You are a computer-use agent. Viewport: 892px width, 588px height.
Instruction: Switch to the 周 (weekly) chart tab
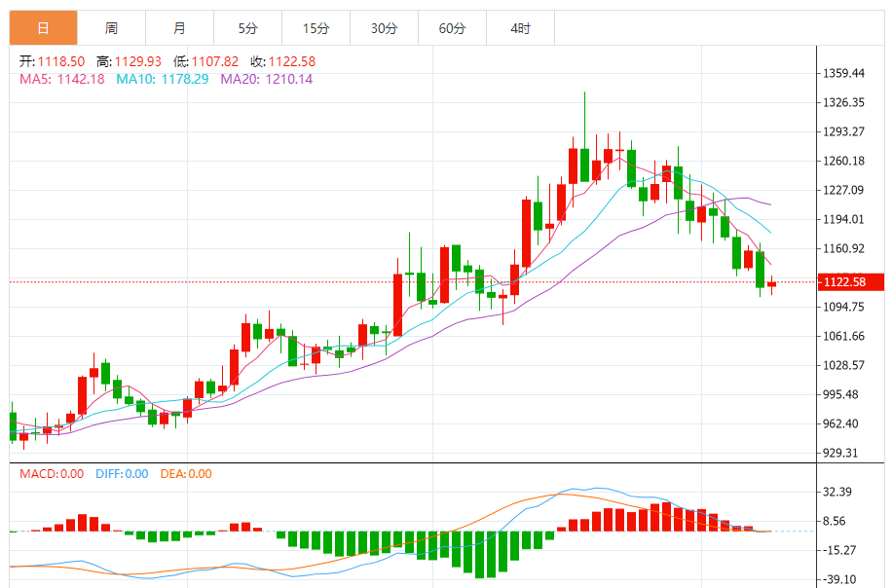coord(112,28)
